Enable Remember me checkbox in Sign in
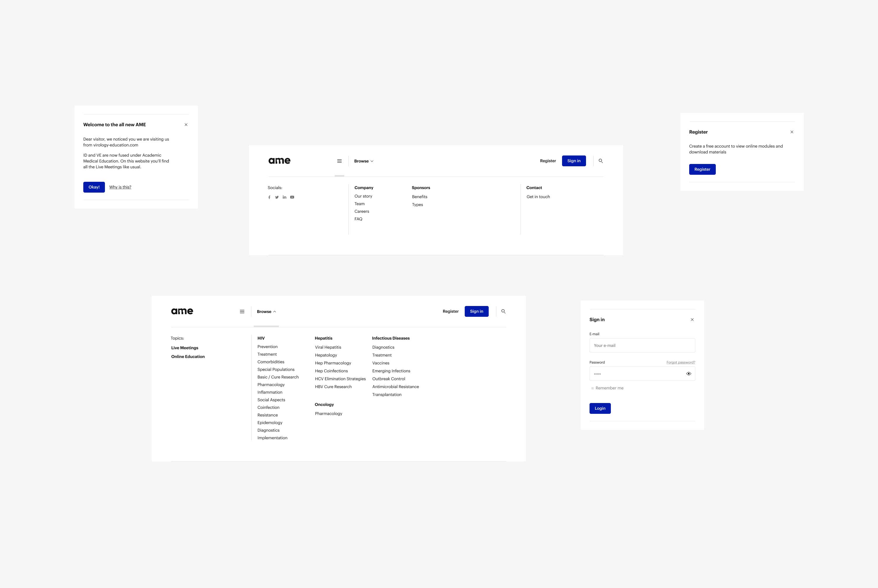Viewport: 878px width, 588px height. pos(592,388)
